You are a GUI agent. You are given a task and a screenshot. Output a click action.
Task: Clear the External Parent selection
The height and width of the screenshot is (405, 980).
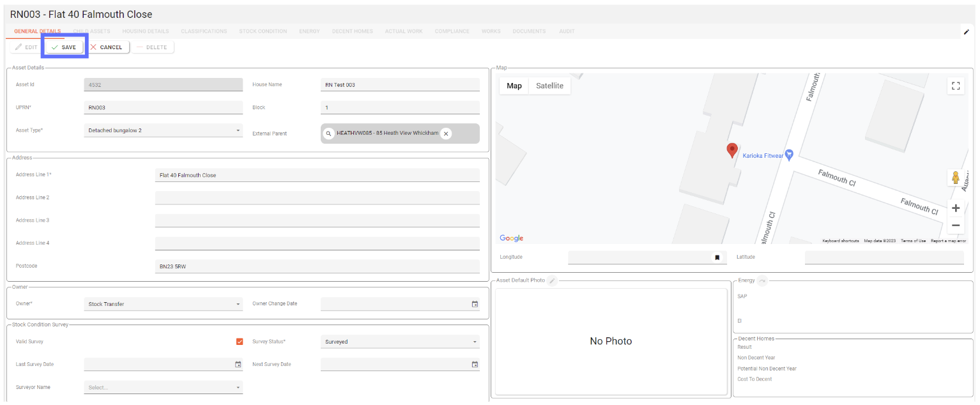(446, 134)
